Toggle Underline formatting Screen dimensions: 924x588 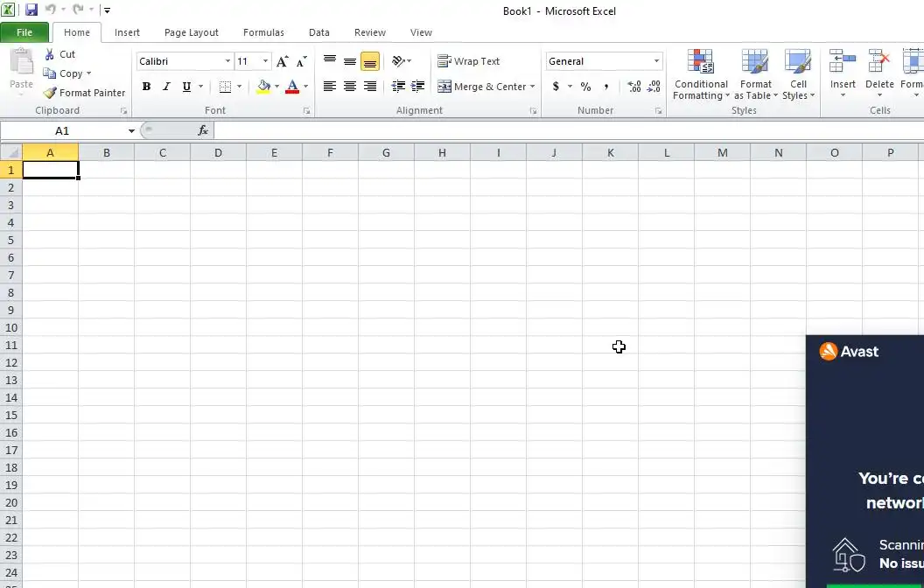tap(186, 87)
